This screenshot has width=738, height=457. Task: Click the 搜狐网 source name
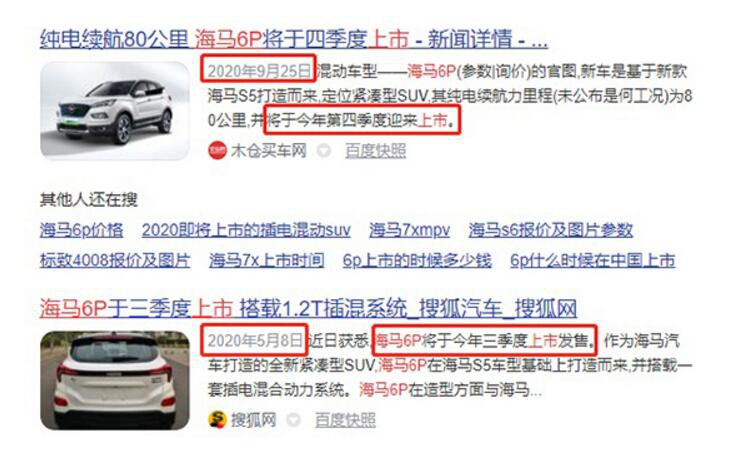254,420
